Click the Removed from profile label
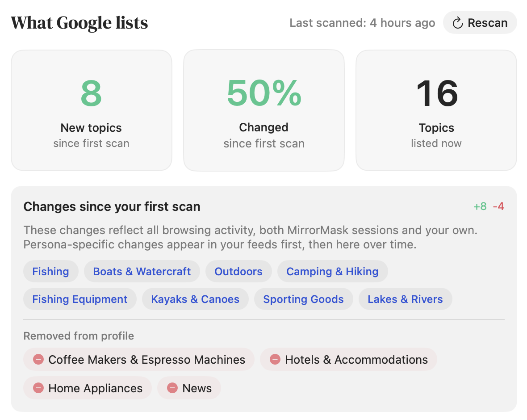The image size is (527, 420). [x=79, y=336]
